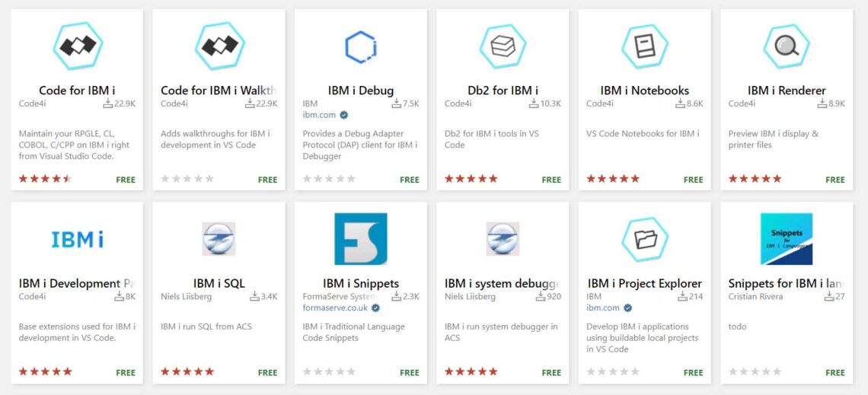Image resolution: width=868 pixels, height=395 pixels.
Task: Open the IBM i Snippets FormaServe logo
Action: coord(361,239)
